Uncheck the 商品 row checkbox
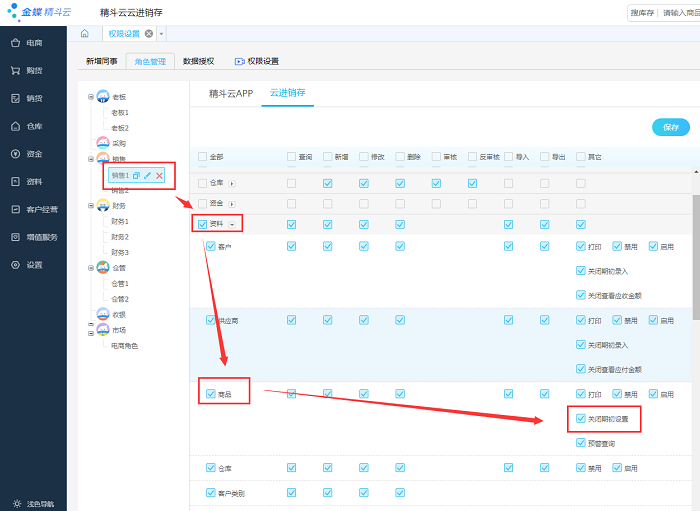This screenshot has width=700, height=511. tap(211, 394)
